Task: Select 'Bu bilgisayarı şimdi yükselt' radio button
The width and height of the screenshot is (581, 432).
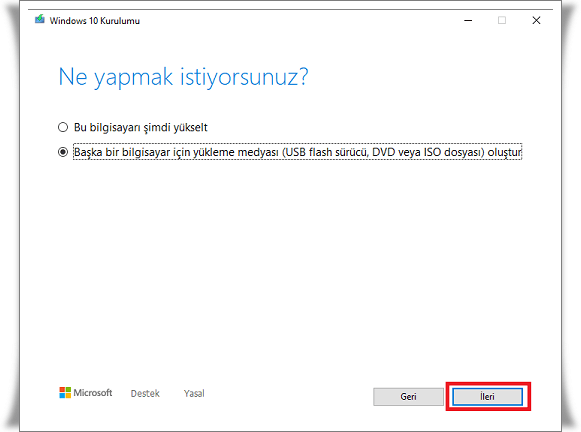Action: pos(63,127)
